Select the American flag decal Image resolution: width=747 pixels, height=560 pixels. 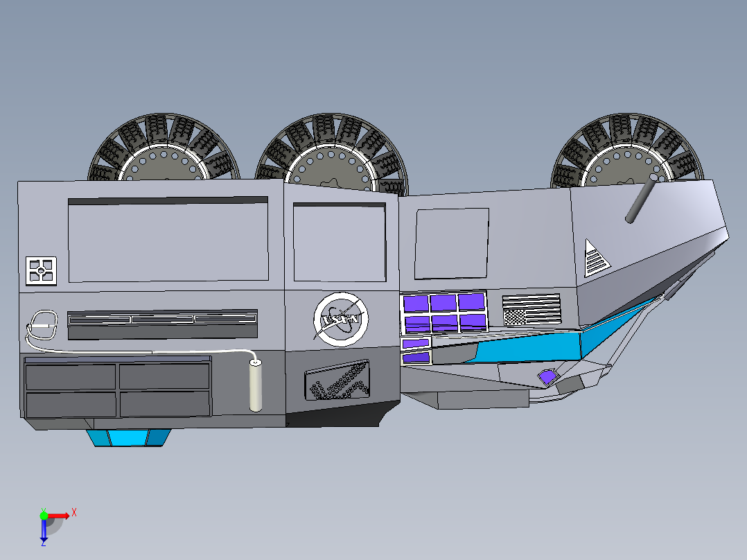[x=531, y=310]
